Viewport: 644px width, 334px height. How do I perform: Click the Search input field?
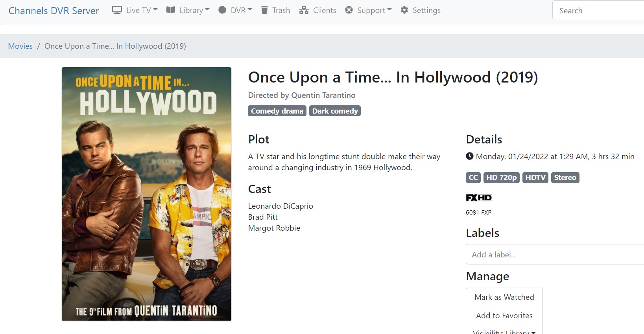598,11
